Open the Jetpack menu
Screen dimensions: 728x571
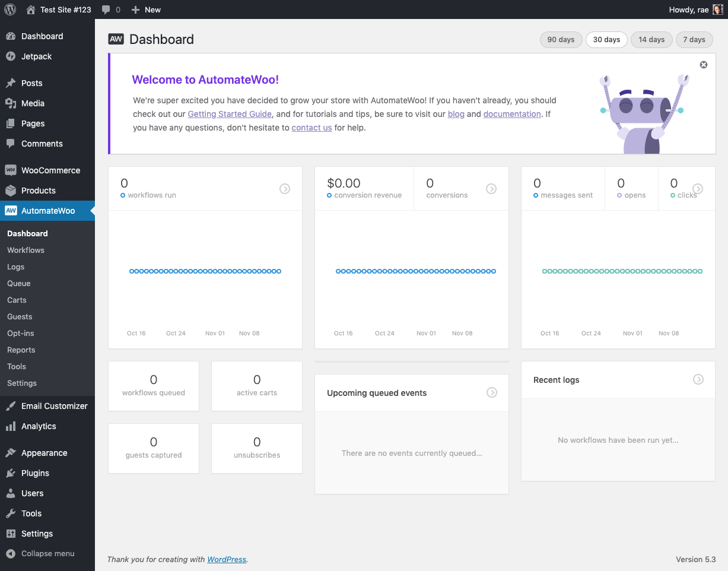(x=47, y=56)
